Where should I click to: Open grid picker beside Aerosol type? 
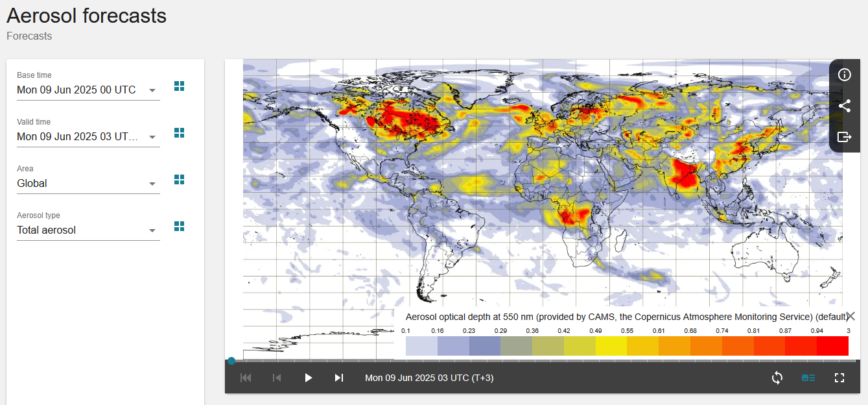pos(180,227)
